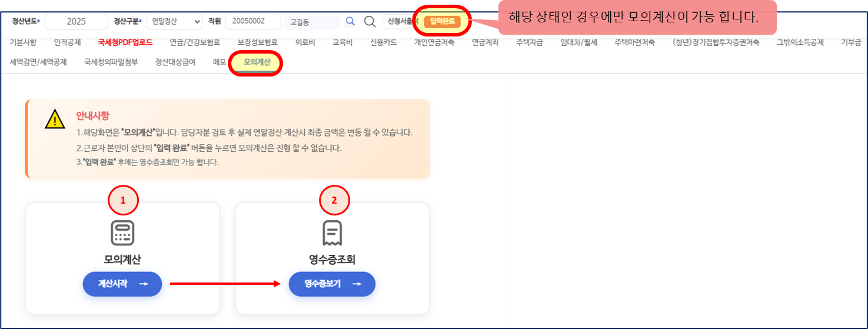Viewport: 868px width, 329px height.
Task: Switch to the 주택마련저축 tab
Action: pyautogui.click(x=635, y=42)
